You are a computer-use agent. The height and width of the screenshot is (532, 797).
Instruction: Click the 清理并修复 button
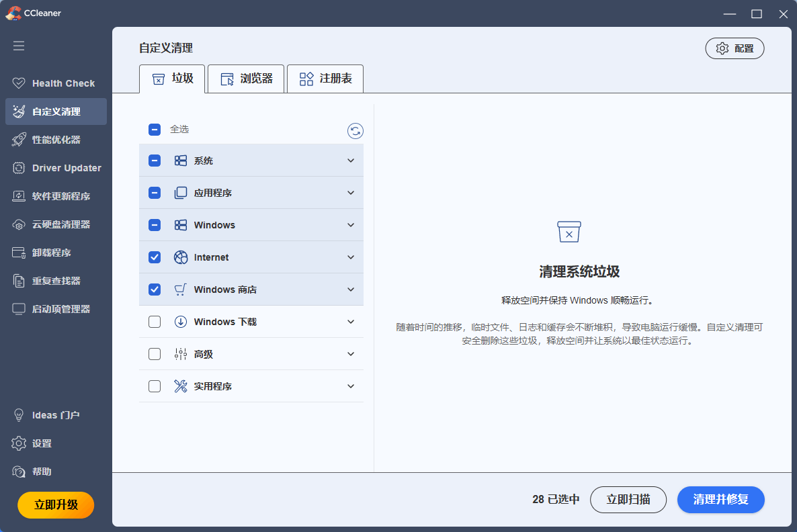click(x=720, y=499)
